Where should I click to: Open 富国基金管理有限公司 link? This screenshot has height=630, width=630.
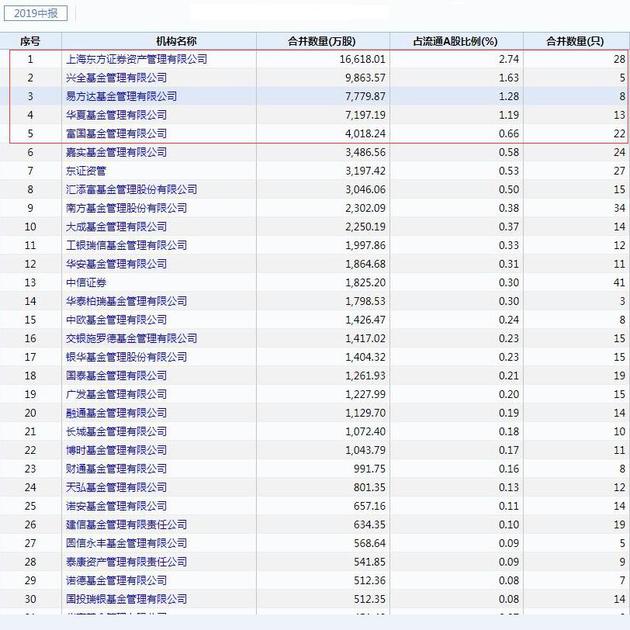coord(117,133)
